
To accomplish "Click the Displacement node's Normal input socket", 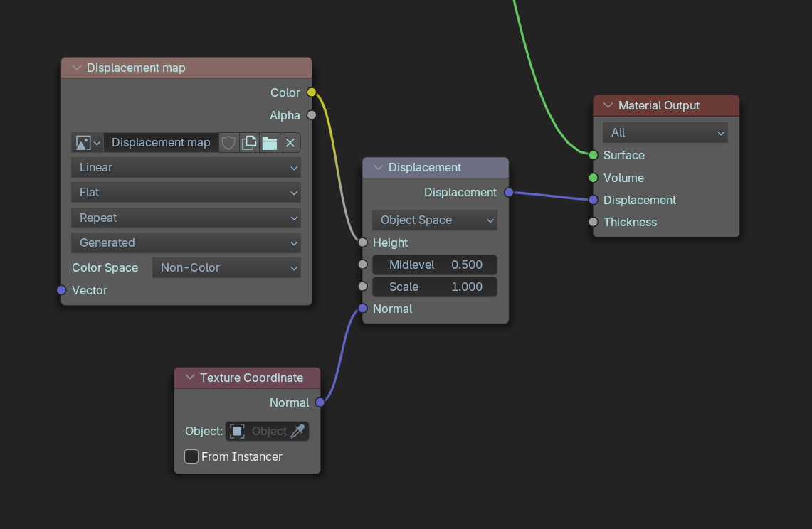I will coord(362,309).
